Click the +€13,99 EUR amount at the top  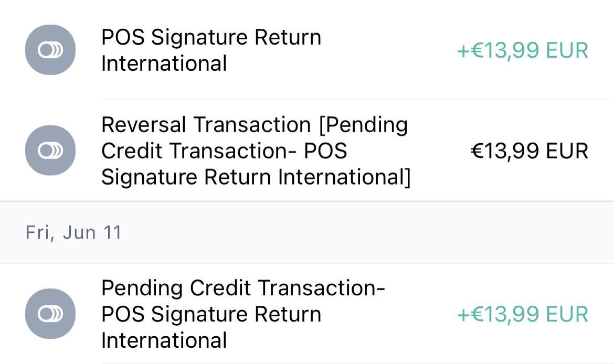point(523,50)
